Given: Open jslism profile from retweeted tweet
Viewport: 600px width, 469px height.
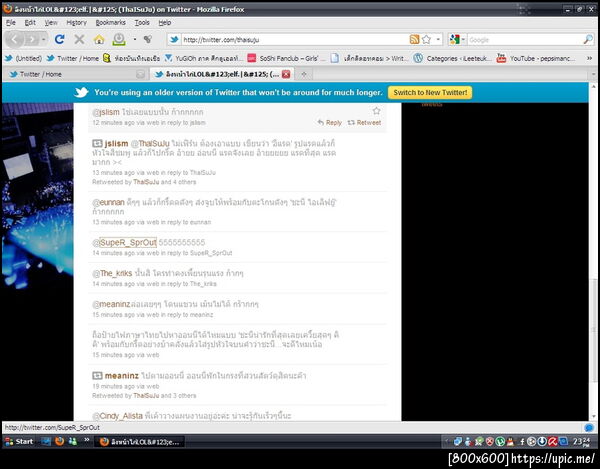Looking at the screenshot, I should click(x=116, y=143).
